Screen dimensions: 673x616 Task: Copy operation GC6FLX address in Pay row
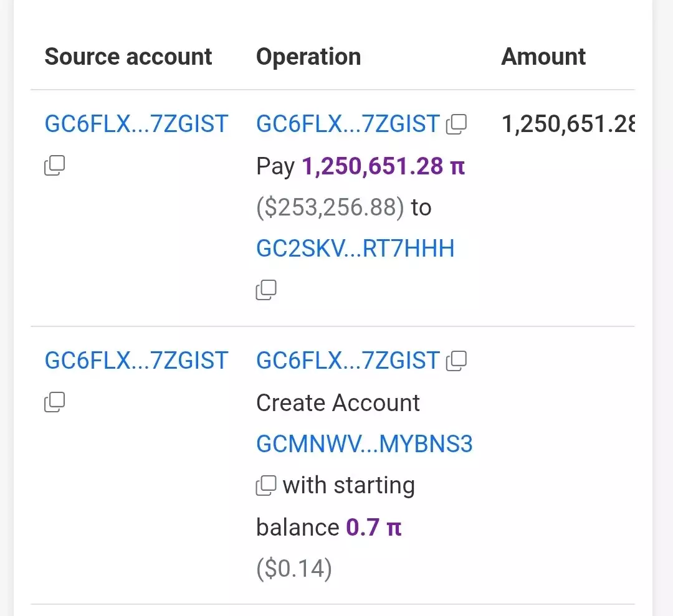[x=456, y=125]
